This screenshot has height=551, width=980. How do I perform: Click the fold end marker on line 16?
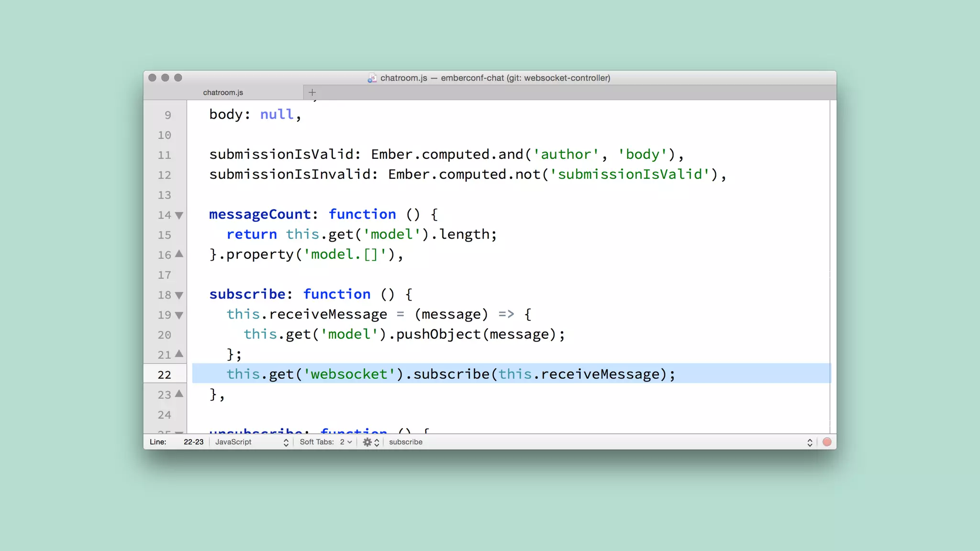click(x=179, y=254)
